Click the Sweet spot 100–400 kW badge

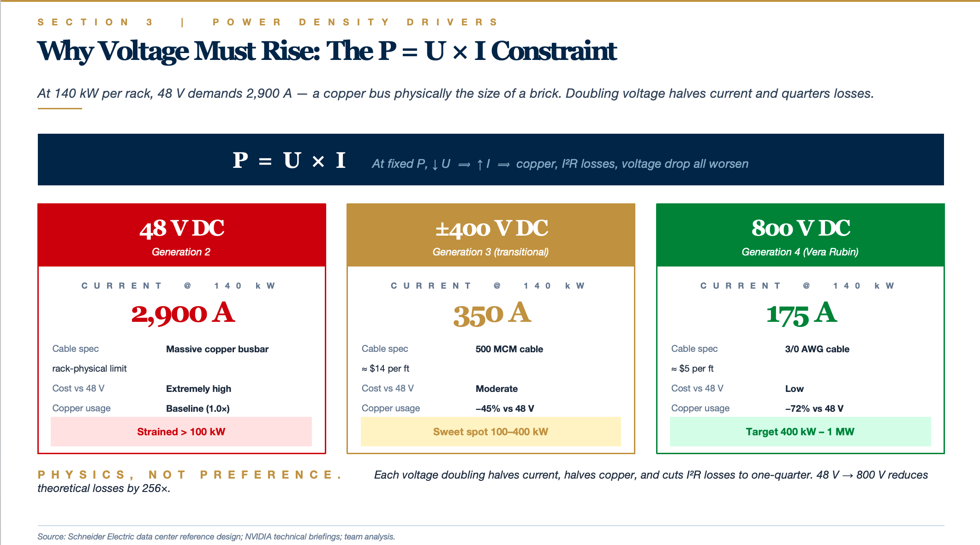pos(490,432)
